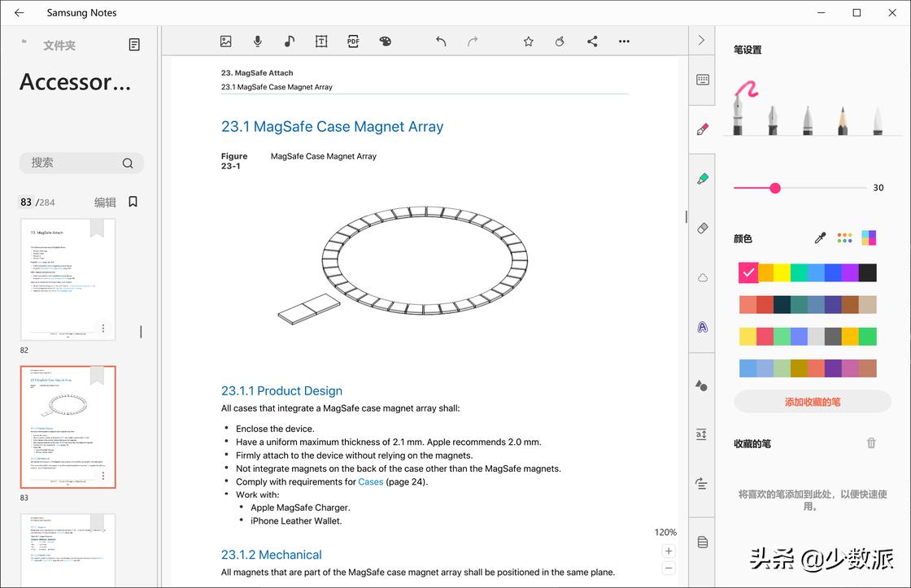Viewport: 911px width, 588px height.
Task: Toggle the bookmark filter in the page list
Action: 133,202
